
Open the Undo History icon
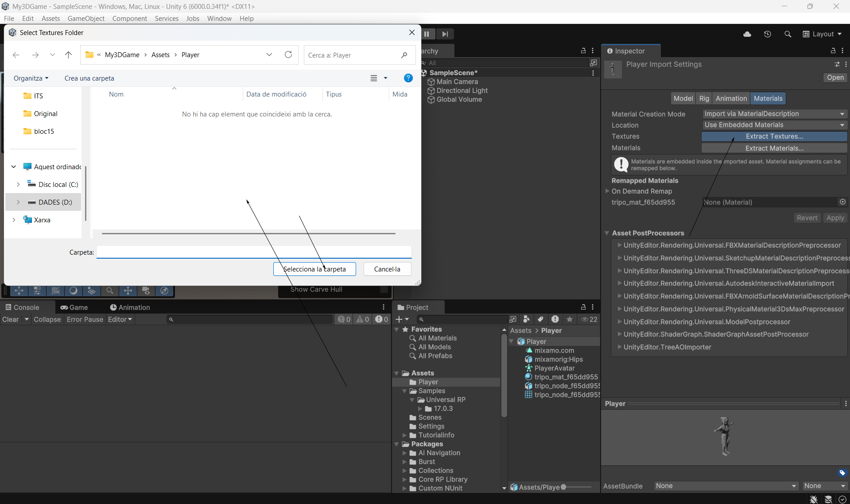tap(767, 34)
